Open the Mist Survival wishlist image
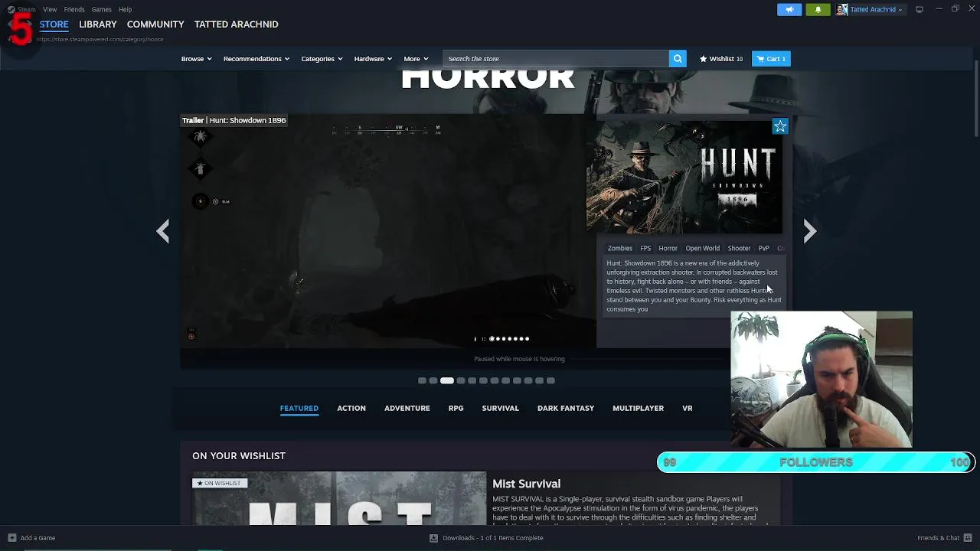The width and height of the screenshot is (980, 551). point(339,499)
